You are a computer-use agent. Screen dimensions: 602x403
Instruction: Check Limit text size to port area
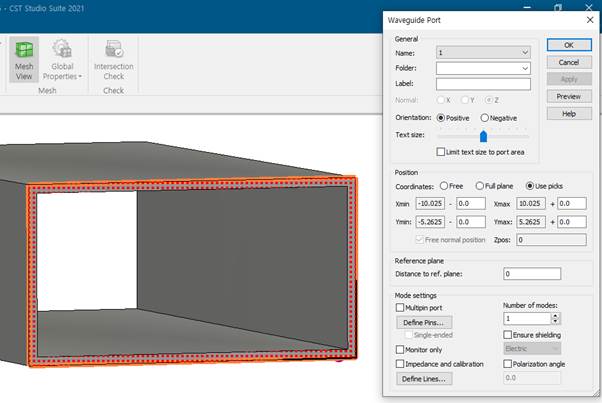pos(442,152)
